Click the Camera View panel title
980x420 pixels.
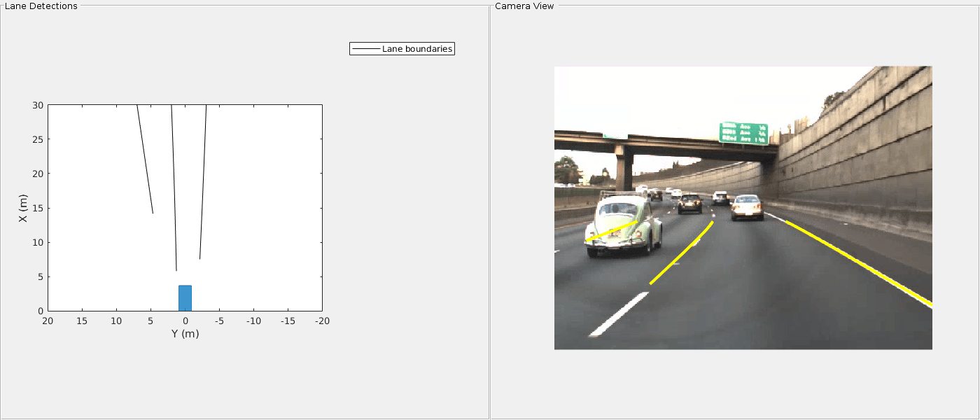pos(524,6)
